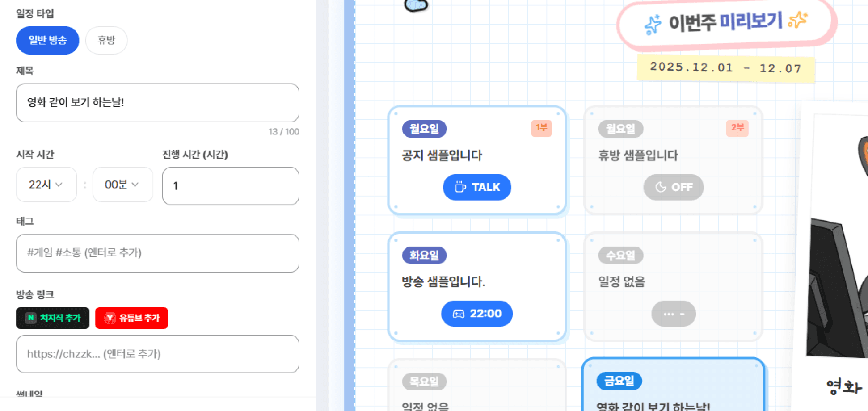Click the 치지직 추가 button

coord(52,318)
